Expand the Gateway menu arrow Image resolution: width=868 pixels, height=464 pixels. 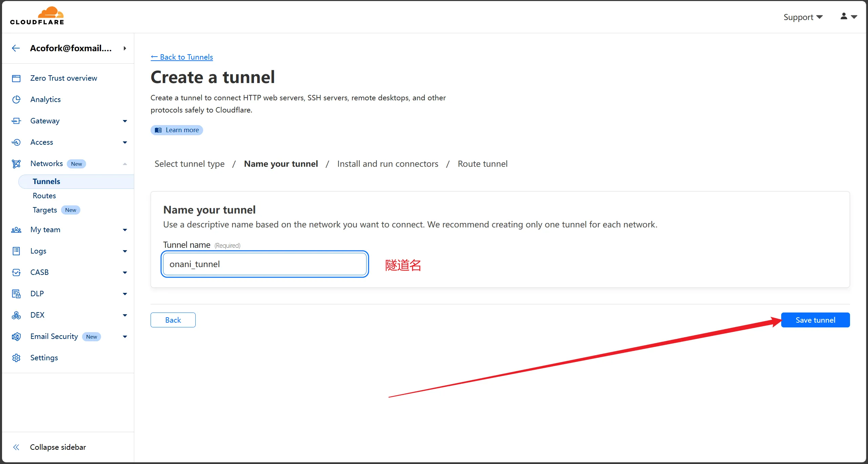pyautogui.click(x=125, y=121)
